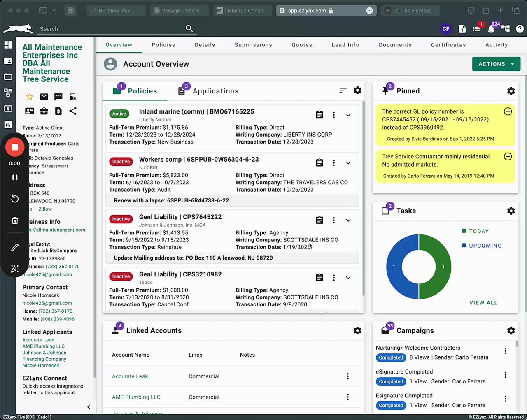Click the dollar document icon beside the briefcase
527x420 pixels.
[58, 111]
